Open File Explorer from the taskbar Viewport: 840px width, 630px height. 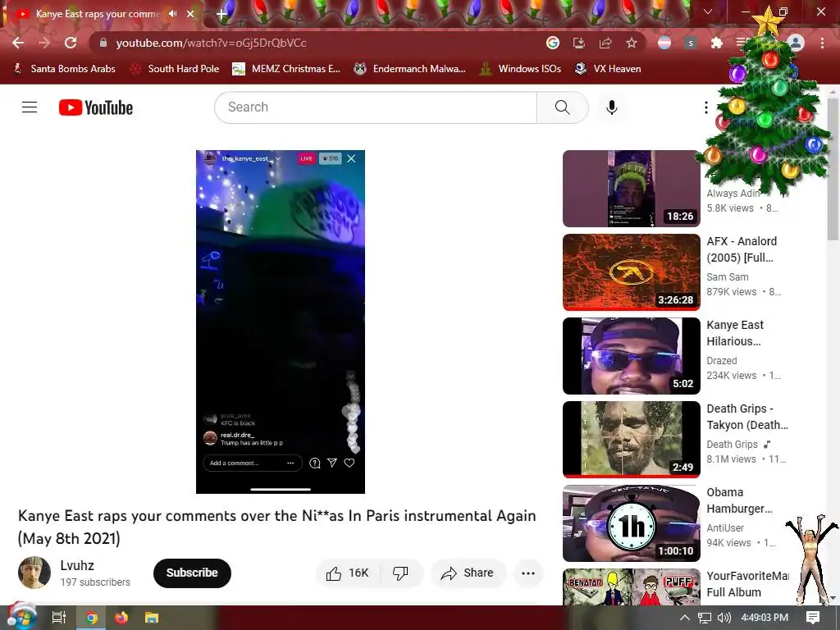[152, 618]
